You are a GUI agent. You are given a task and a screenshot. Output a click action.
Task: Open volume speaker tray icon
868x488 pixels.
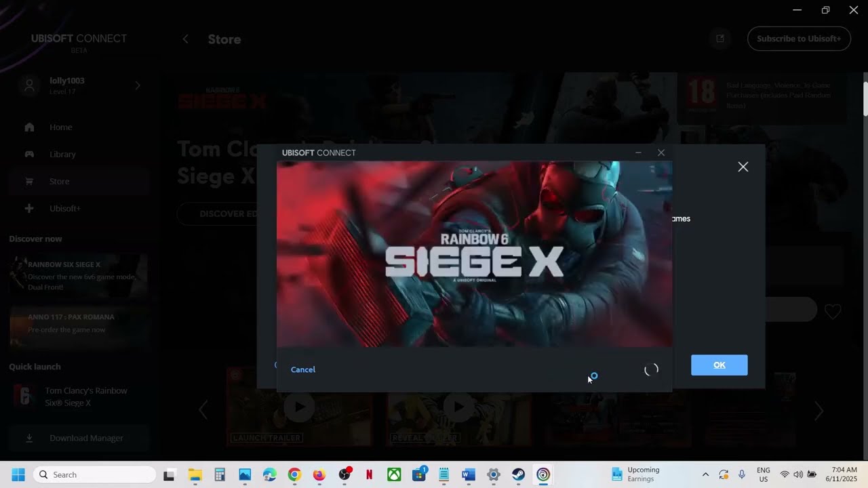coord(798,474)
